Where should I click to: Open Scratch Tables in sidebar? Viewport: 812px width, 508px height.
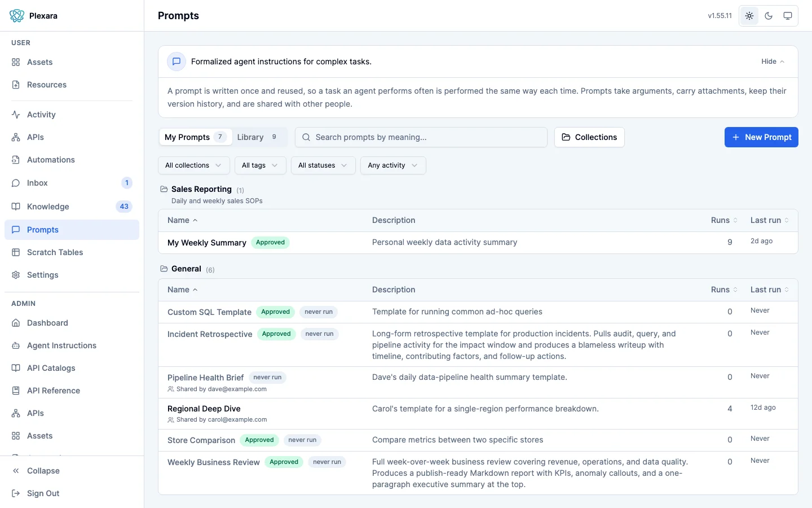tap(72, 252)
